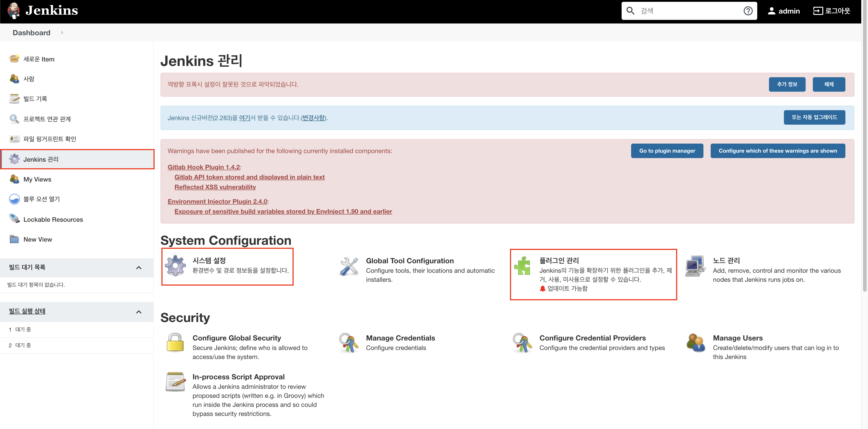
Task: Click the Manage Credentials keys icon
Action: click(x=349, y=343)
